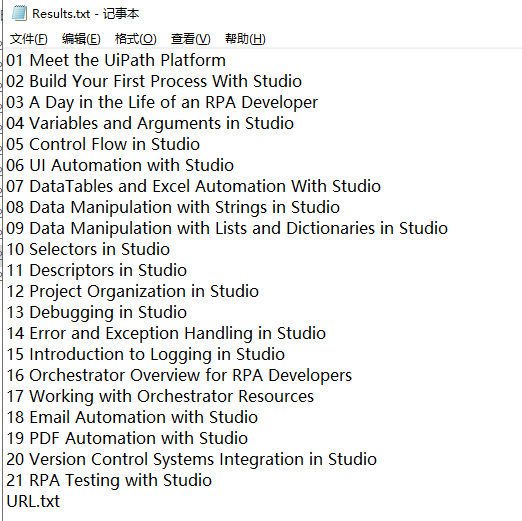The width and height of the screenshot is (522, 521).
Task: Click the Notepad icon in title bar
Action: coord(19,13)
